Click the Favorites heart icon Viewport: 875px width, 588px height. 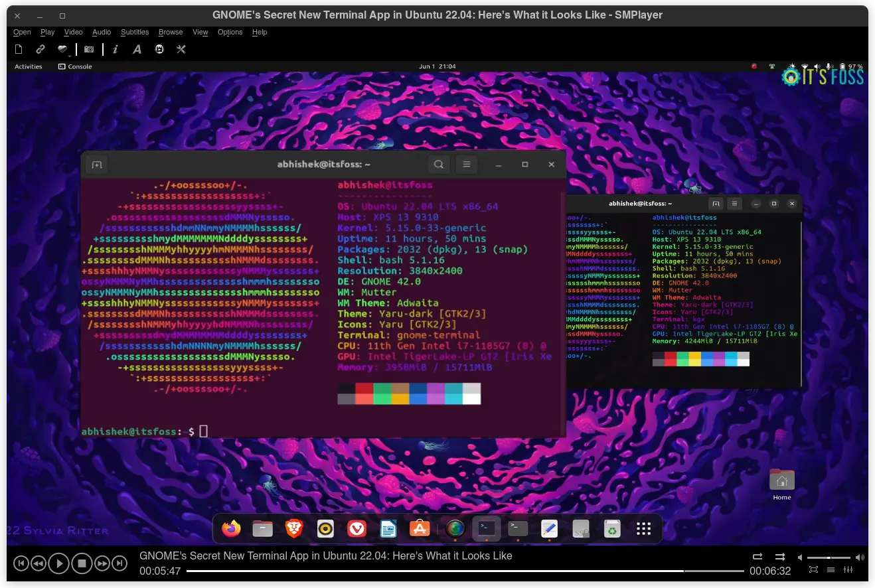[x=62, y=49]
